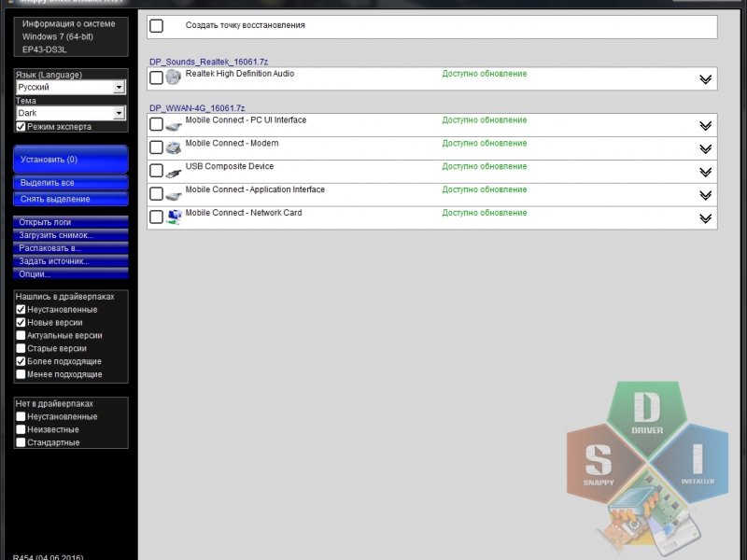Check the Mobile Connect - Network Card box

[x=156, y=217]
